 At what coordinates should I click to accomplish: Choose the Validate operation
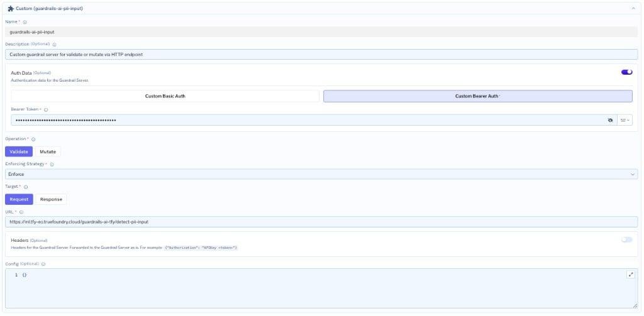tap(18, 151)
